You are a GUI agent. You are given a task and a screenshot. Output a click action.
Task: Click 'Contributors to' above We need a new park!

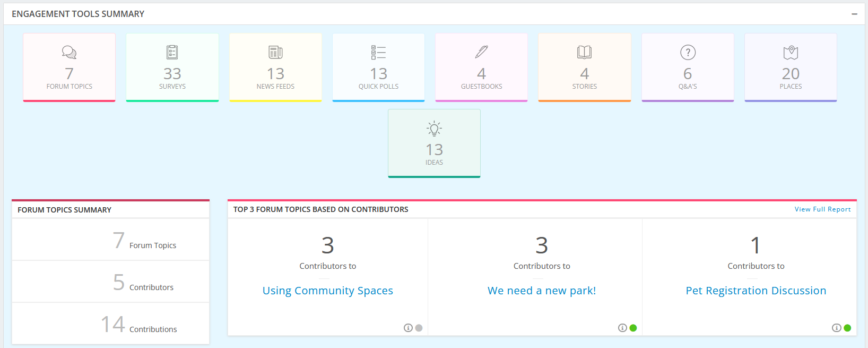coord(542,266)
